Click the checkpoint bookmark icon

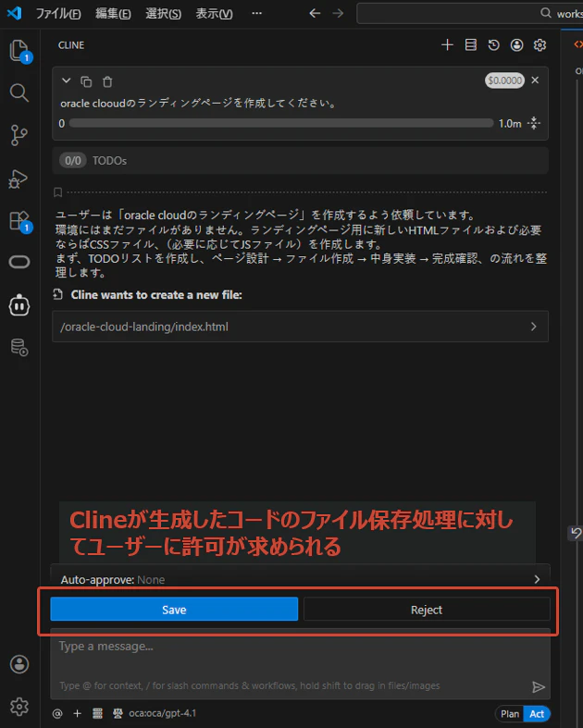tap(57, 192)
